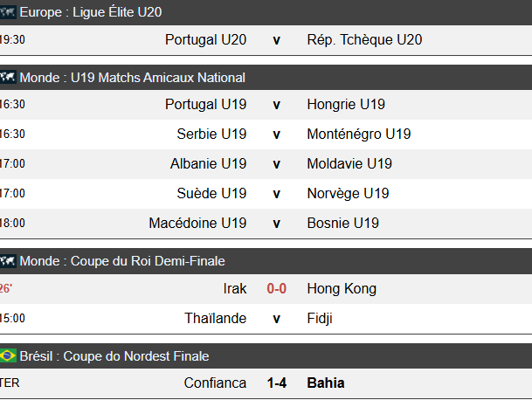Click the world icon beside U19 Matchs Amicaux
532x400 pixels.
8,78
